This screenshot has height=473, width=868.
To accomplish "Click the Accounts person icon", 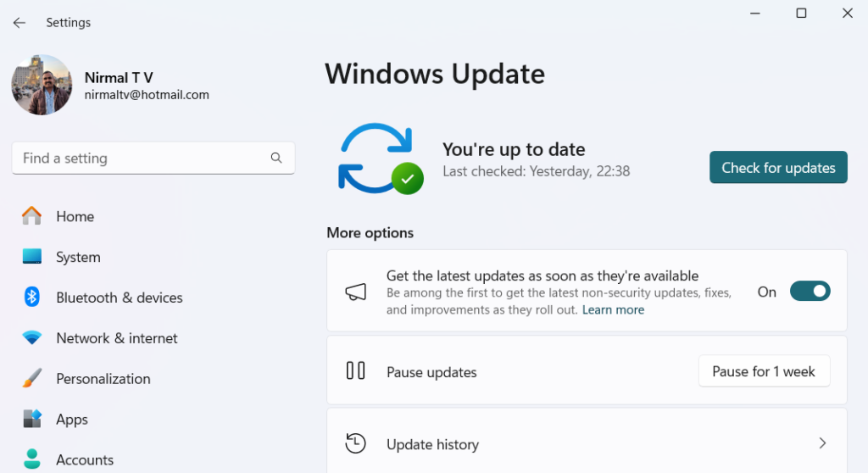I will point(31,459).
